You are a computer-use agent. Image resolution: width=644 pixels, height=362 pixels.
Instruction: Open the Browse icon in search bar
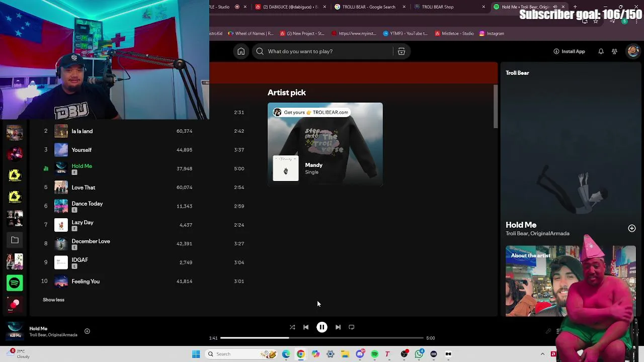[401, 51]
